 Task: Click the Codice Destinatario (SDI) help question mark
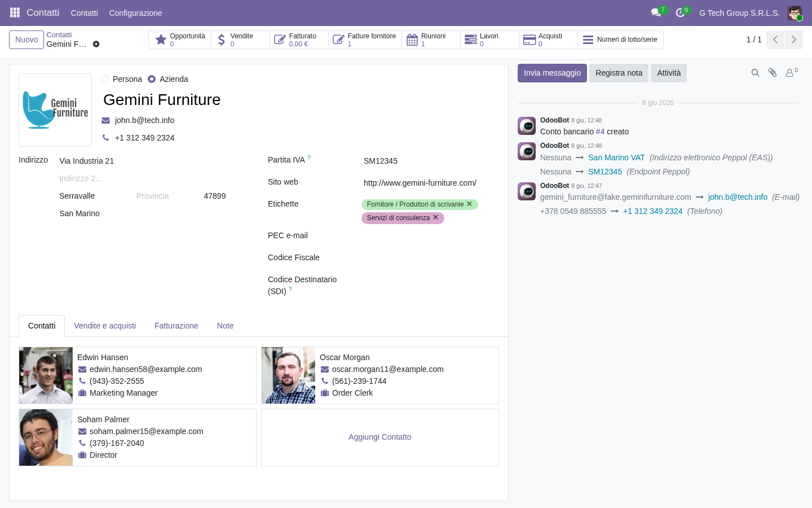pos(290,289)
